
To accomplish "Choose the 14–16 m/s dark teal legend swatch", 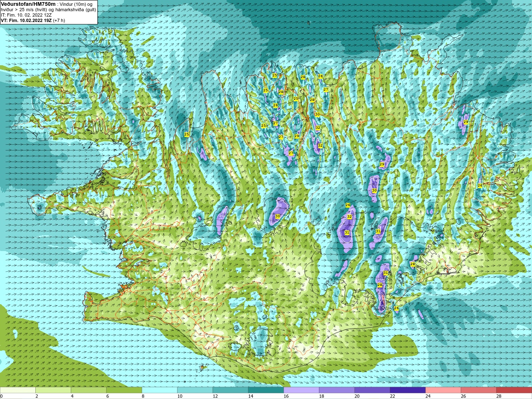I will [266, 391].
